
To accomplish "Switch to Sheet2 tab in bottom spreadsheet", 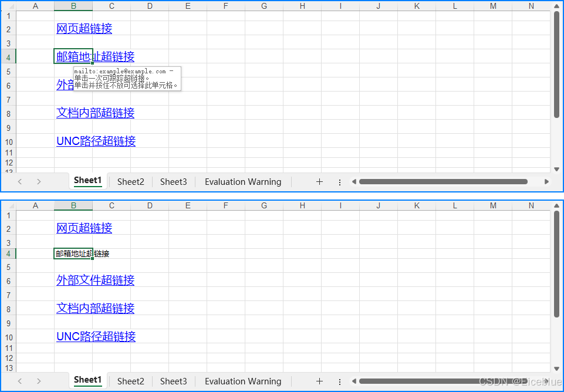I will (130, 381).
